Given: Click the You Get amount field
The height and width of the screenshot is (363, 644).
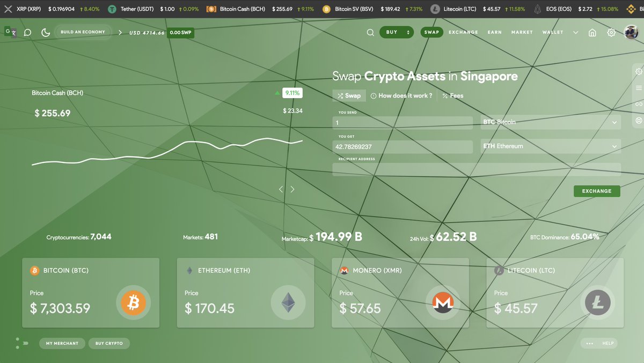Looking at the screenshot, I should tap(402, 146).
